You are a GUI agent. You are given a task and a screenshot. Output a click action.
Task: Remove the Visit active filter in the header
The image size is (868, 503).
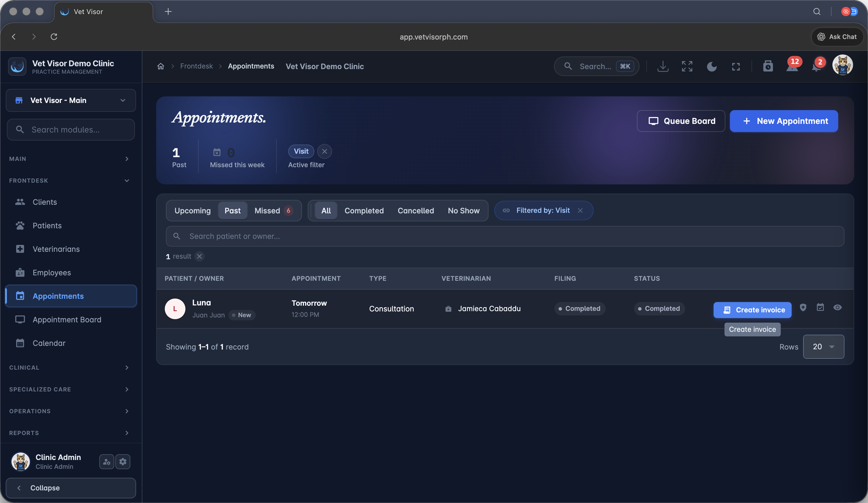324,151
